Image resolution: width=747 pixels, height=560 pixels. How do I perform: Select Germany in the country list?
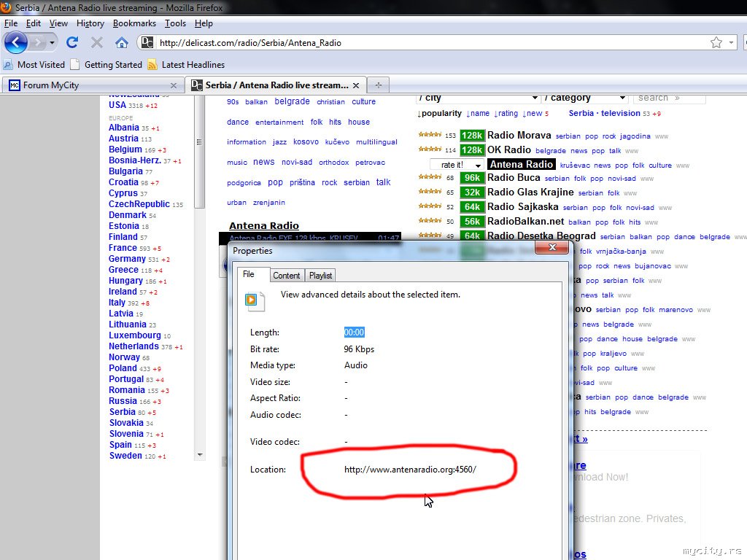click(127, 259)
